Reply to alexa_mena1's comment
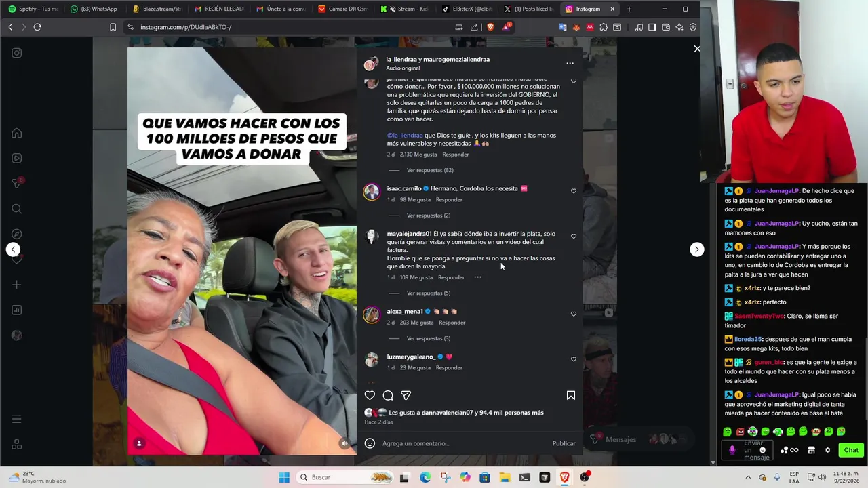Screen dimensions: 868x488 pyautogui.click(x=452, y=323)
